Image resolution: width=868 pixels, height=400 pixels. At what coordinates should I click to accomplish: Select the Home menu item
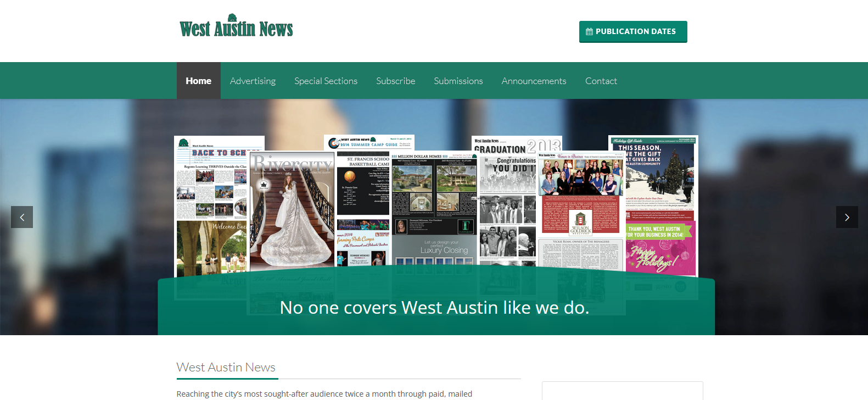point(198,81)
